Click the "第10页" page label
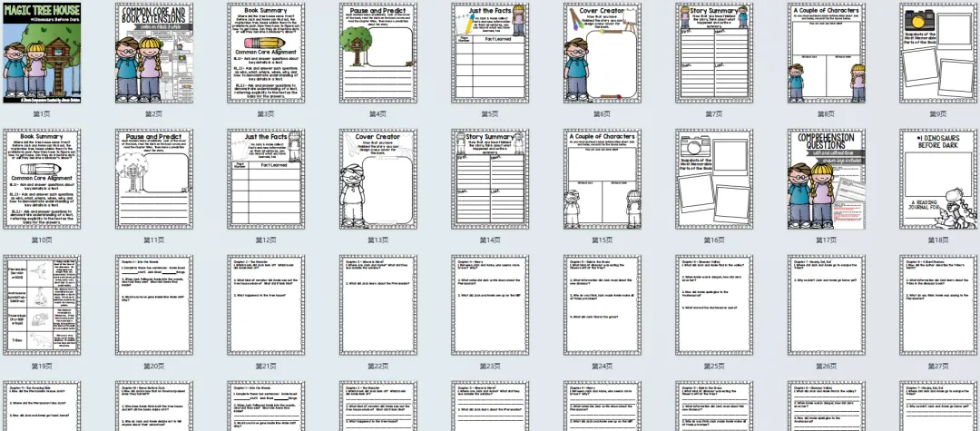 click(42, 240)
